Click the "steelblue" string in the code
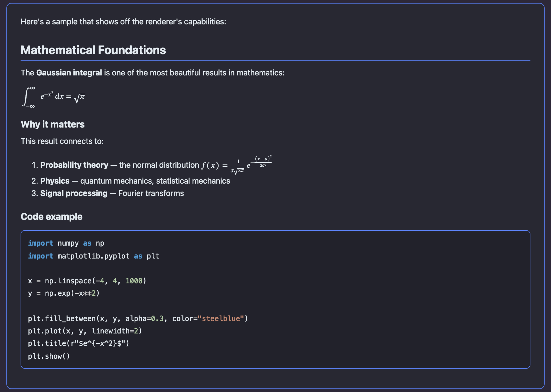This screenshot has height=392, width=551. pos(221,319)
